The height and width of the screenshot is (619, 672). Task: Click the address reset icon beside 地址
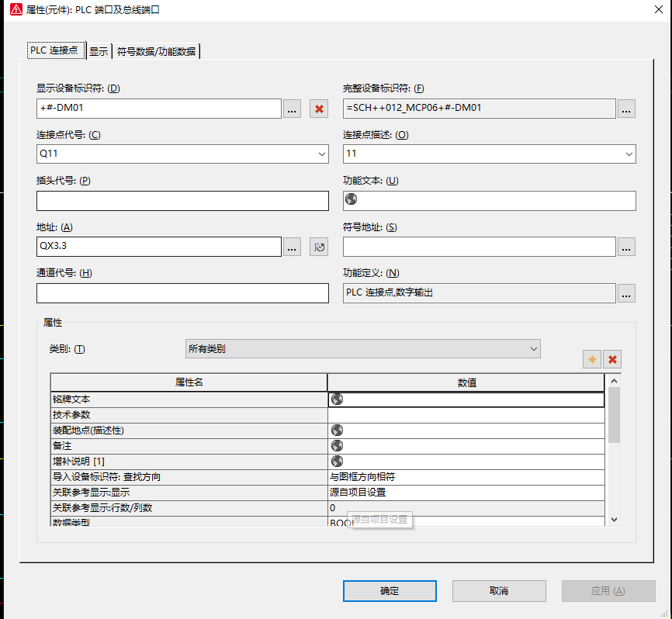coord(318,247)
